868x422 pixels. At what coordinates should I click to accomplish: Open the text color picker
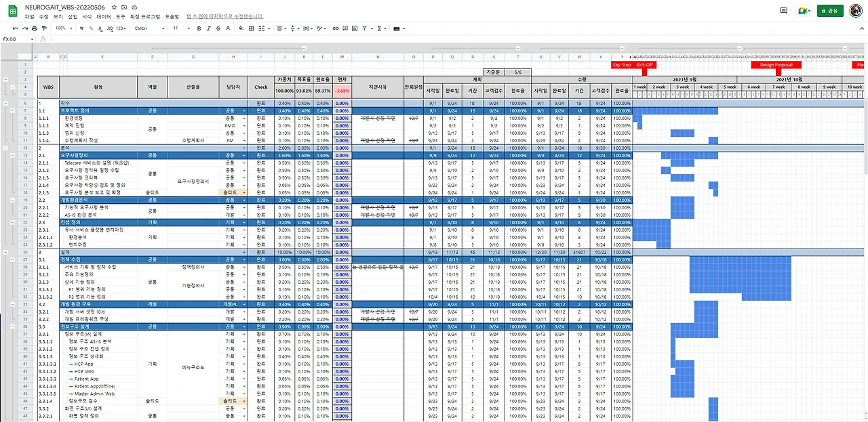(x=228, y=28)
